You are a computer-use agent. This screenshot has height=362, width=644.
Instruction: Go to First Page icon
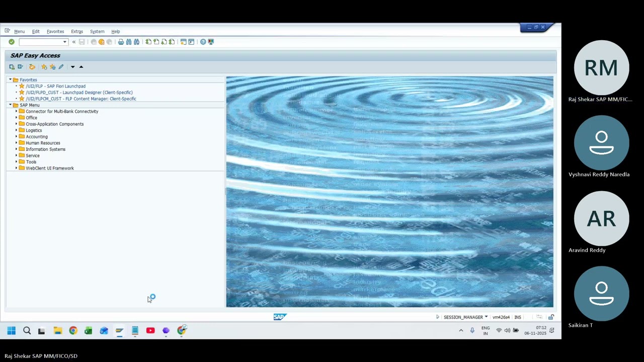pyautogui.click(x=148, y=42)
